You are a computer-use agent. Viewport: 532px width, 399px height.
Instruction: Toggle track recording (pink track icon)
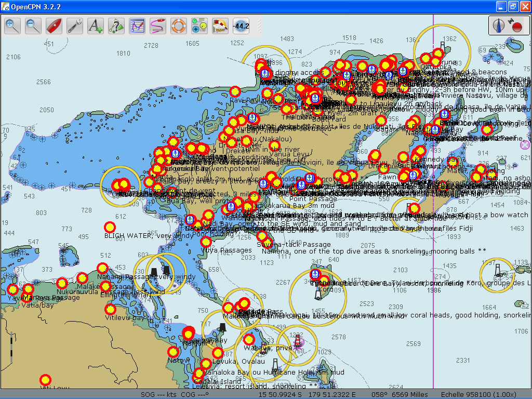[158, 26]
